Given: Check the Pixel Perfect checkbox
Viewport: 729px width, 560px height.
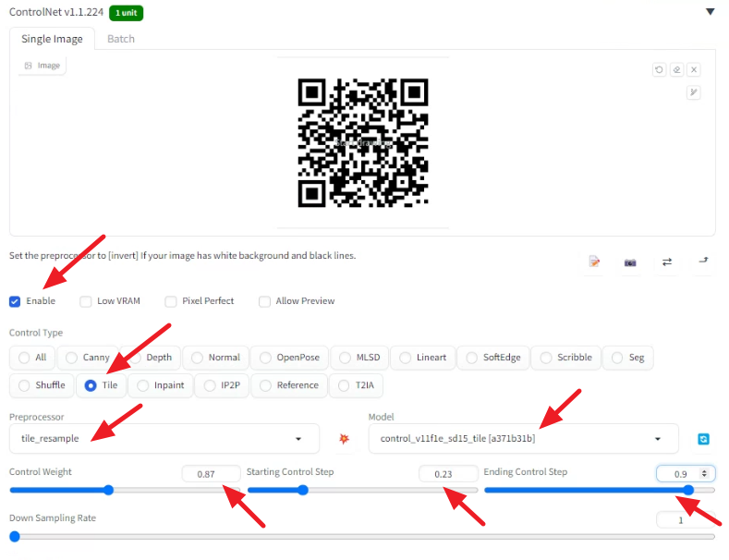Looking at the screenshot, I should 171,301.
